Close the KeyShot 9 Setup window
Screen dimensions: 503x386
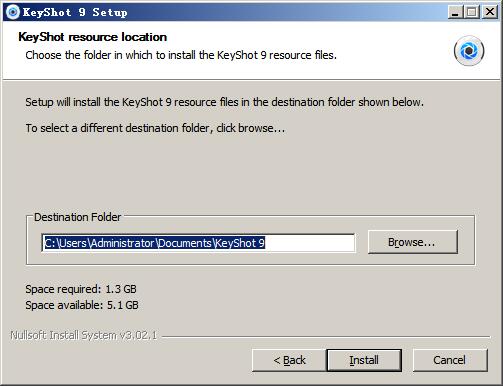[490, 12]
